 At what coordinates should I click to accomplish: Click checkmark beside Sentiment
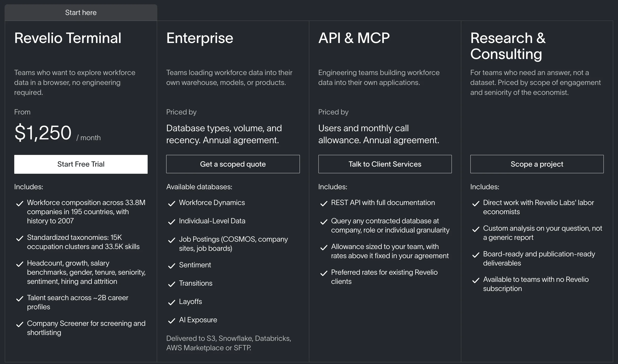[x=172, y=266]
